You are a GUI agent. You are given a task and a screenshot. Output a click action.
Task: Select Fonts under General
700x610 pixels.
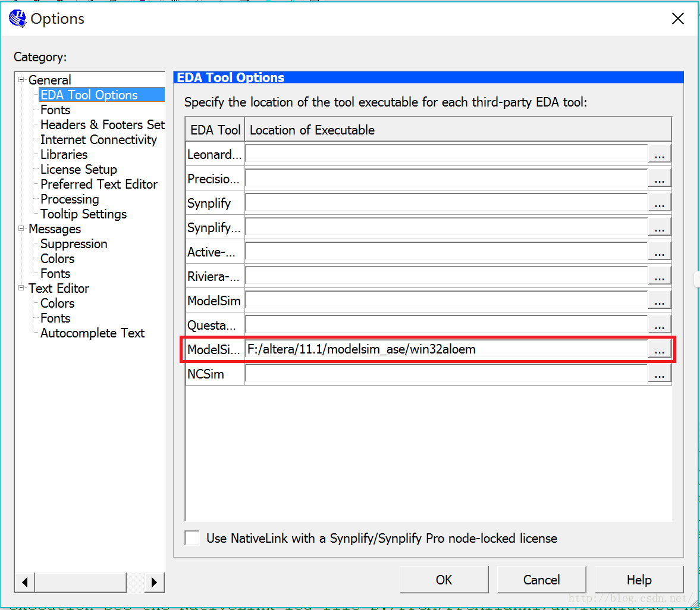pos(55,110)
